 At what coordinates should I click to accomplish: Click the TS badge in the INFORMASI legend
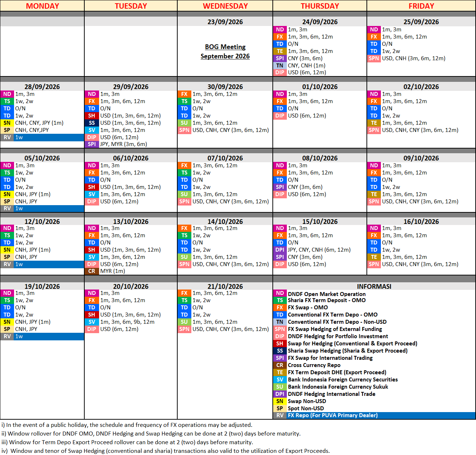tap(280, 300)
